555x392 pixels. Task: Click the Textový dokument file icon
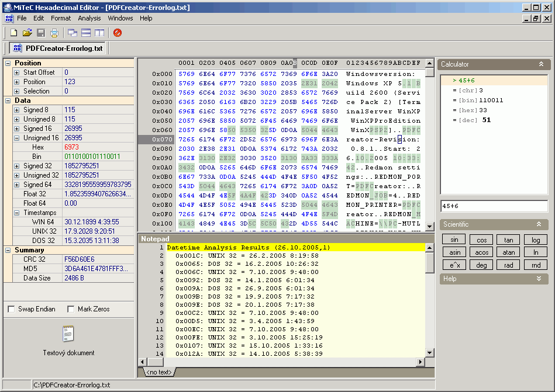(68, 334)
